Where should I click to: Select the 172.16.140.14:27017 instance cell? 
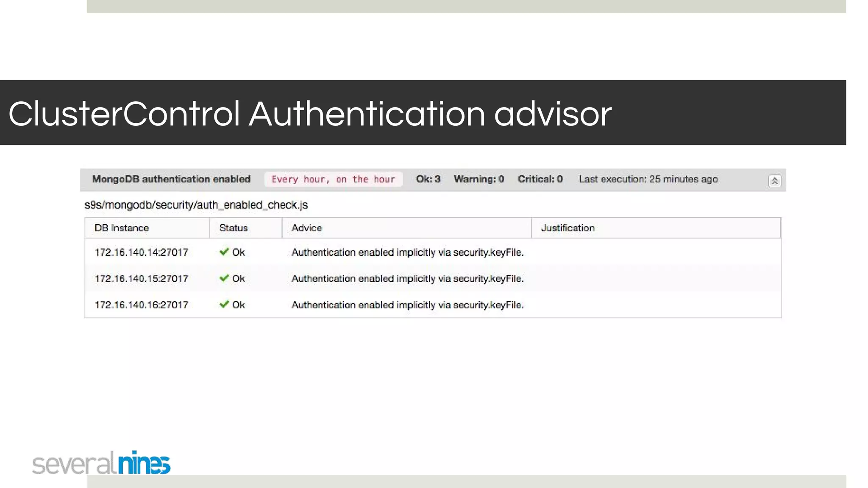(141, 252)
